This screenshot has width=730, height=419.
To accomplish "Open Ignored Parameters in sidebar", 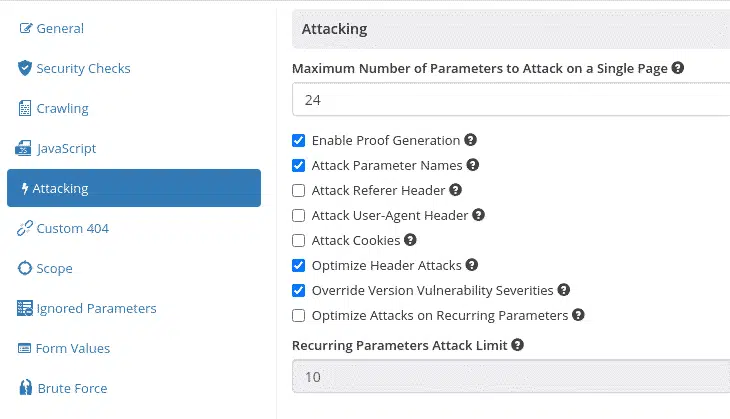I will (87, 308).
